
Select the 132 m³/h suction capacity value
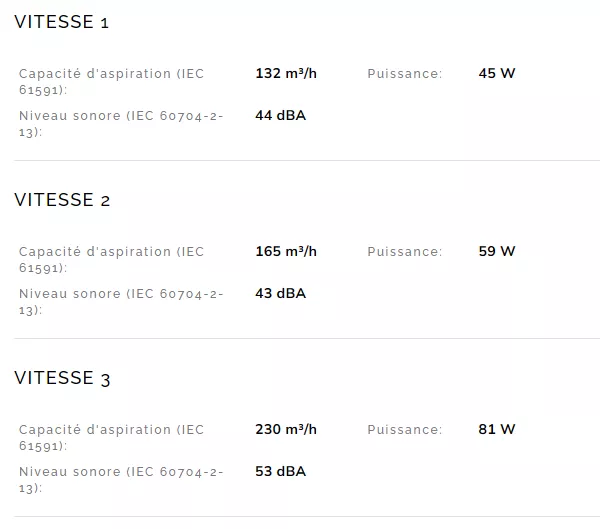pos(286,73)
